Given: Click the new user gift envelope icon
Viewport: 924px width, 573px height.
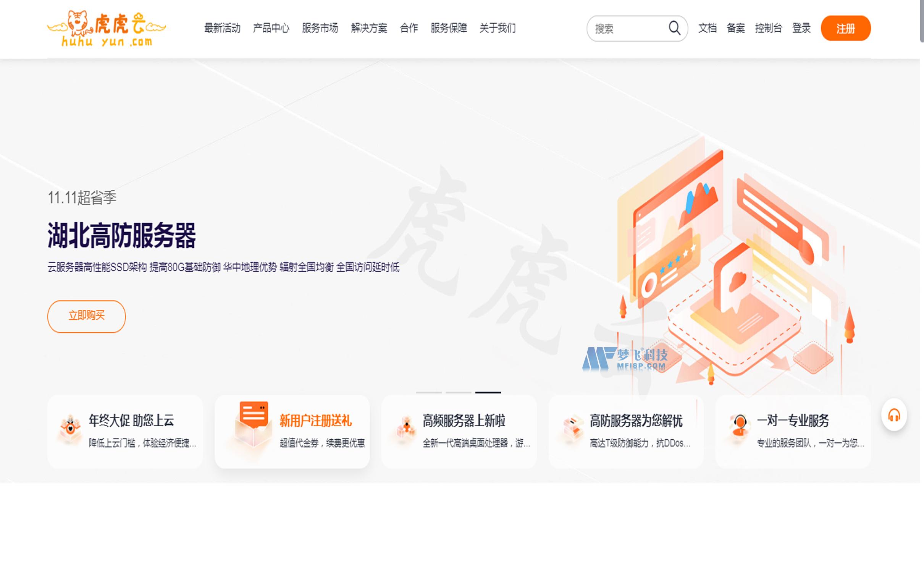Looking at the screenshot, I should (253, 423).
